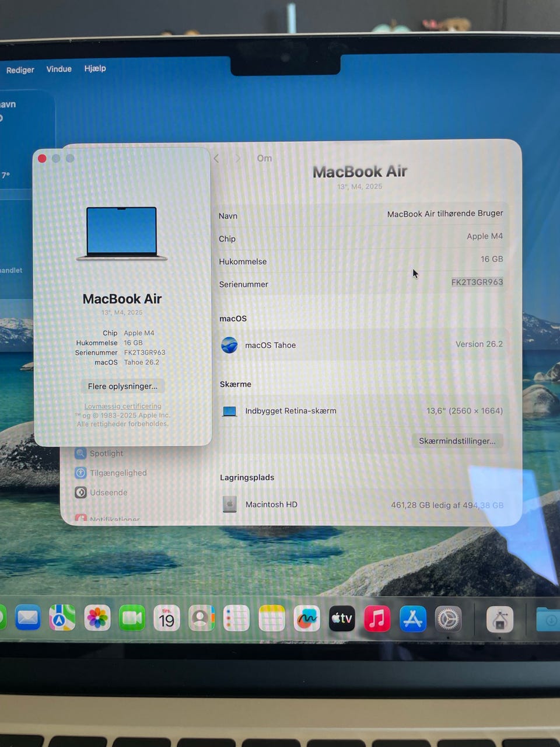Click the 13,6" (2560 × 1664) resolution text
This screenshot has width=560, height=747.
464,411
